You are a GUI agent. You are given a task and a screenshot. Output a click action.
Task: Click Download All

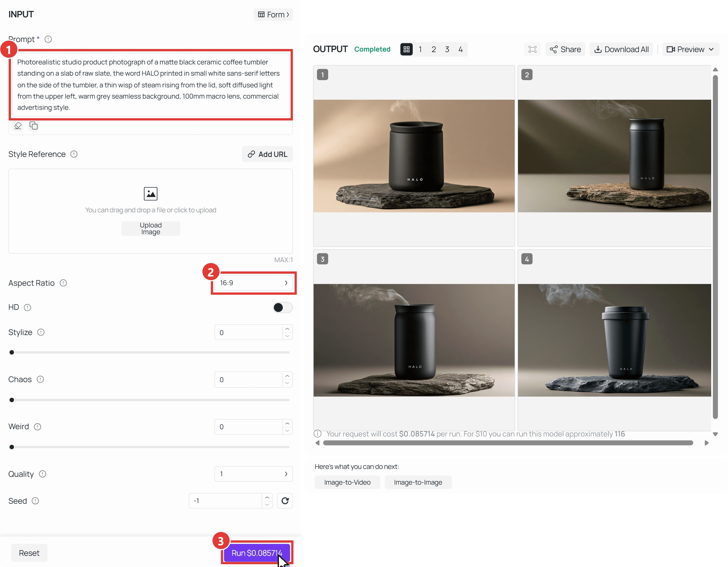[x=621, y=49]
